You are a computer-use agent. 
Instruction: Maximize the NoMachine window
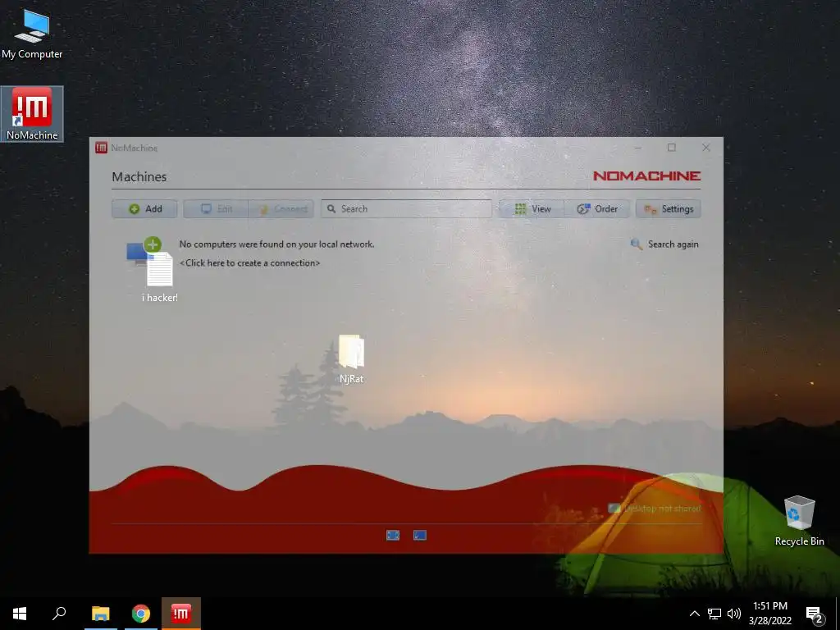point(672,148)
